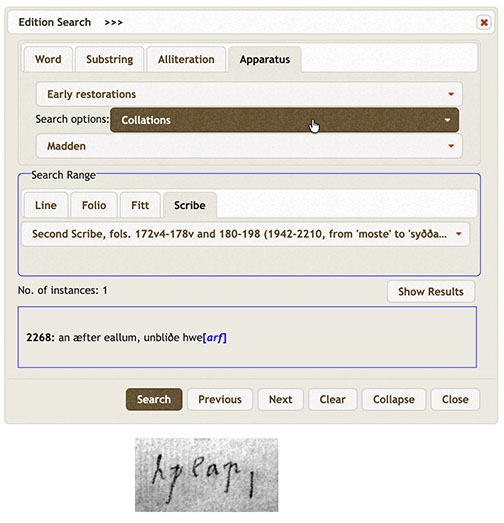This screenshot has height=523, width=504.
Task: Run the search with Search button
Action: (x=154, y=399)
